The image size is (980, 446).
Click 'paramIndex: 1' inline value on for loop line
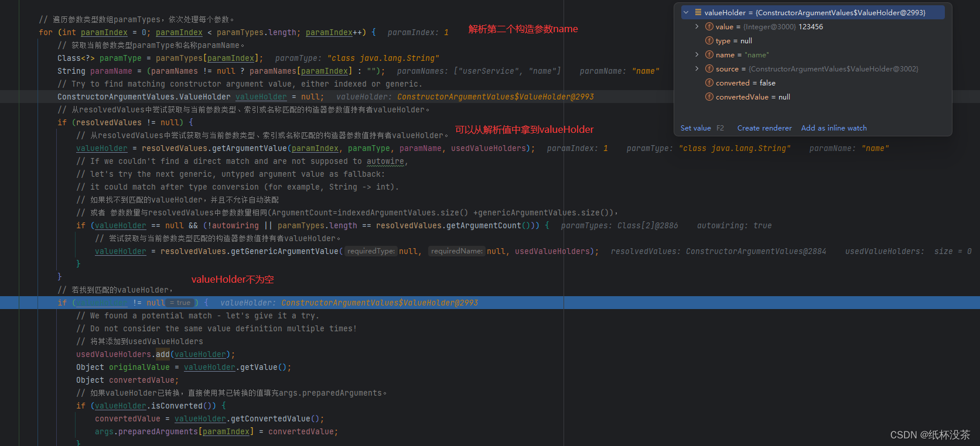[x=418, y=32]
